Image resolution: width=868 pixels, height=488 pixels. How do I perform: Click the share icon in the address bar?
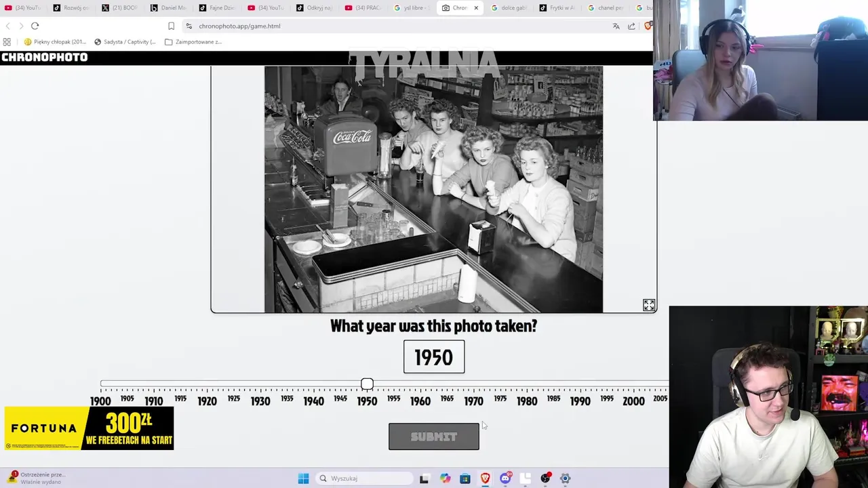pyautogui.click(x=631, y=26)
